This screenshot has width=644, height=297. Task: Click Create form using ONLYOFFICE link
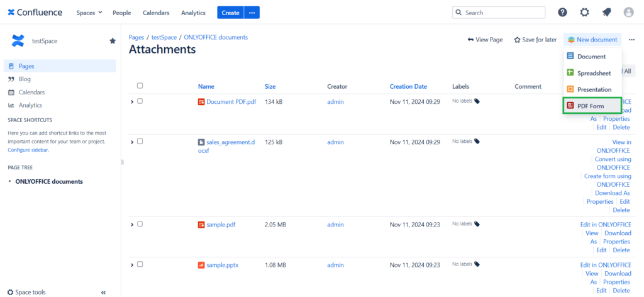coord(607,180)
